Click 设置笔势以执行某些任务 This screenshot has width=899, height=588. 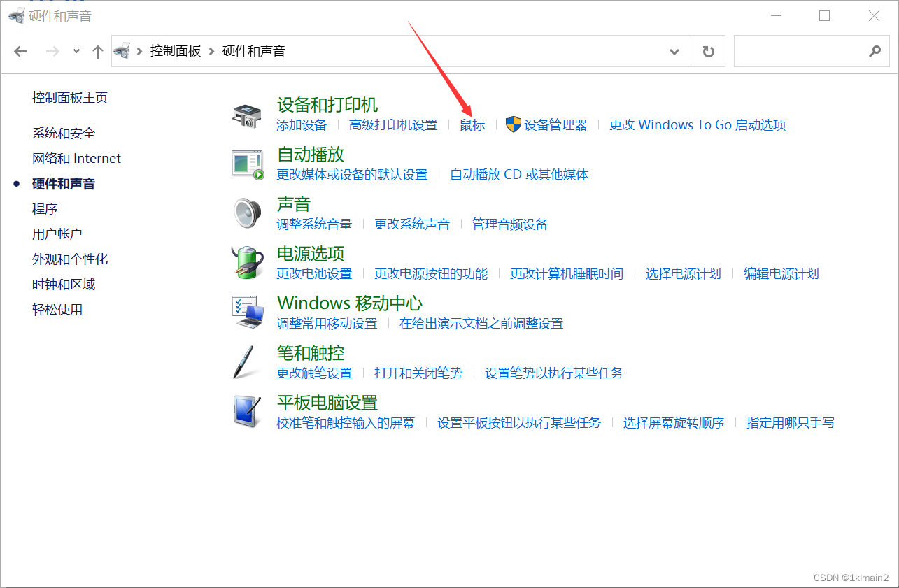click(x=554, y=373)
